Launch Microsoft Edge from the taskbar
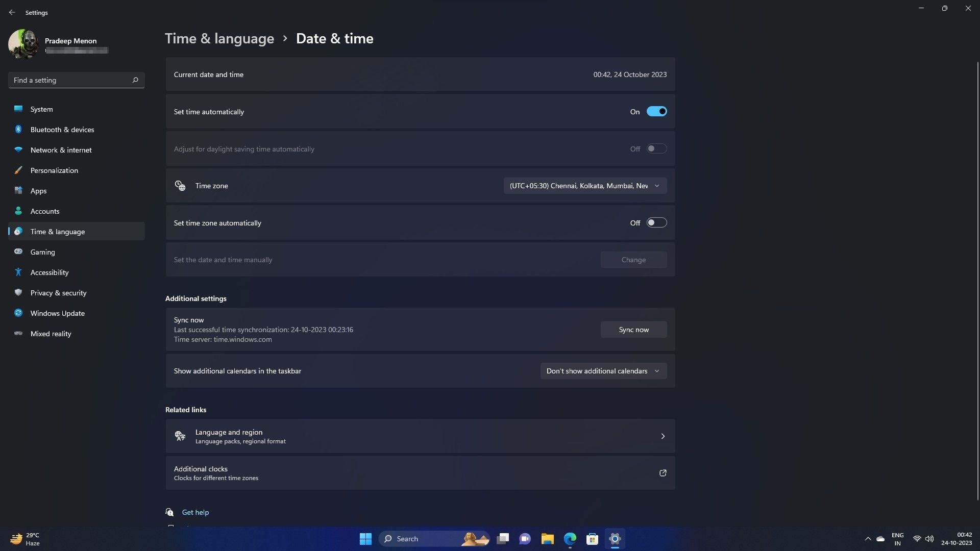 click(570, 538)
